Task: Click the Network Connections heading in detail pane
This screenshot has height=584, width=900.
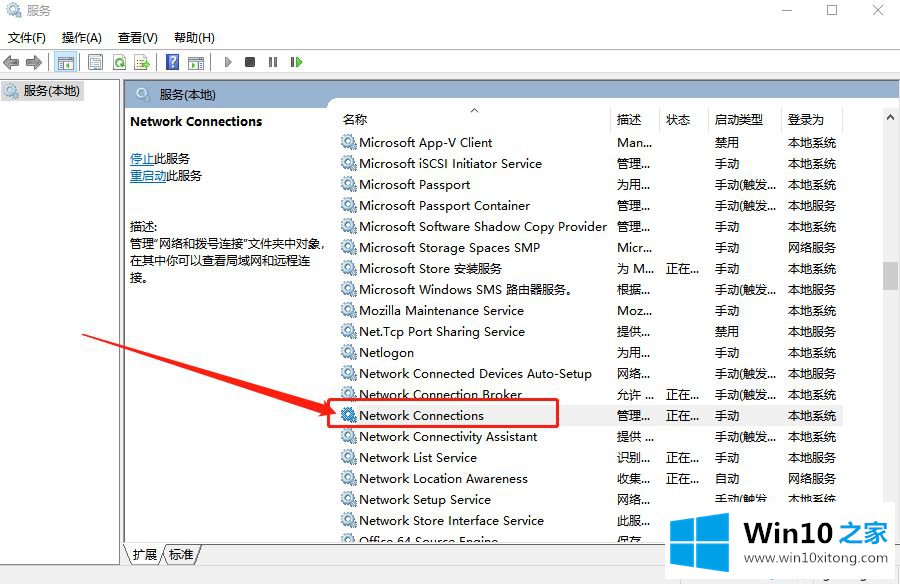Action: [x=196, y=121]
